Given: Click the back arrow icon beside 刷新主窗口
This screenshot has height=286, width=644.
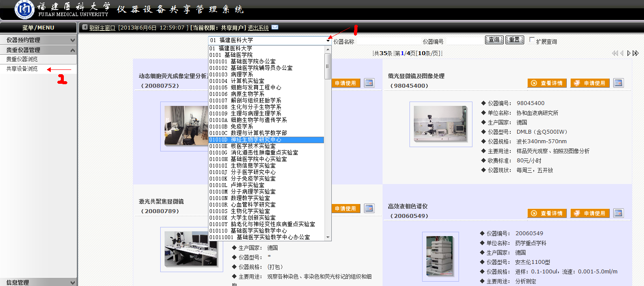Looking at the screenshot, I should pos(85,27).
